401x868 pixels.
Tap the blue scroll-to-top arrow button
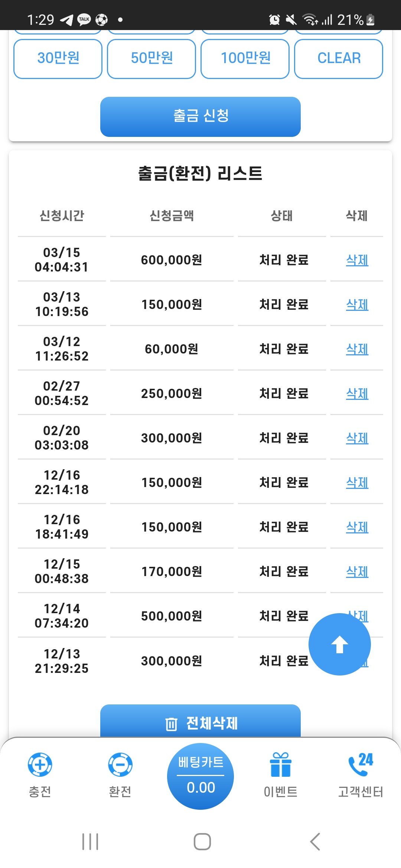(339, 644)
